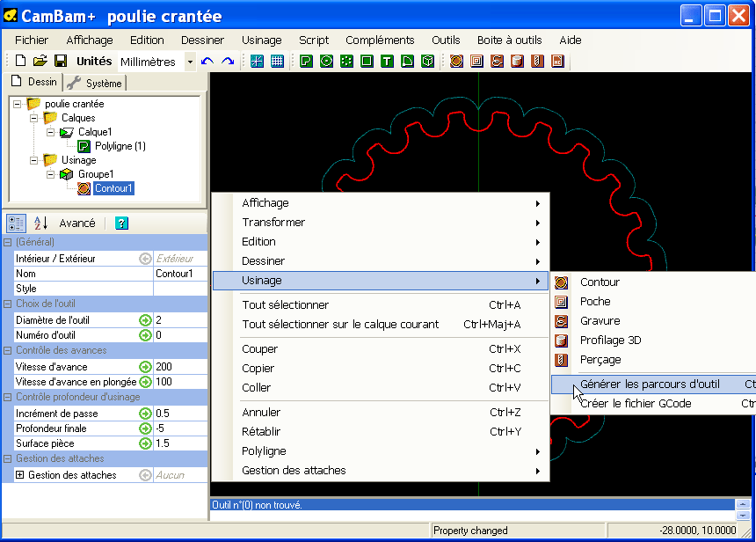The height and width of the screenshot is (542, 756).
Task: Open the Compléments menu
Action: coord(380,40)
